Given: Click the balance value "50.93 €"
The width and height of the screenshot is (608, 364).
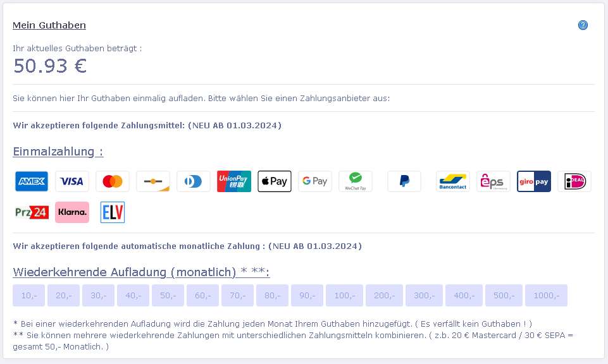Looking at the screenshot, I should (50, 66).
